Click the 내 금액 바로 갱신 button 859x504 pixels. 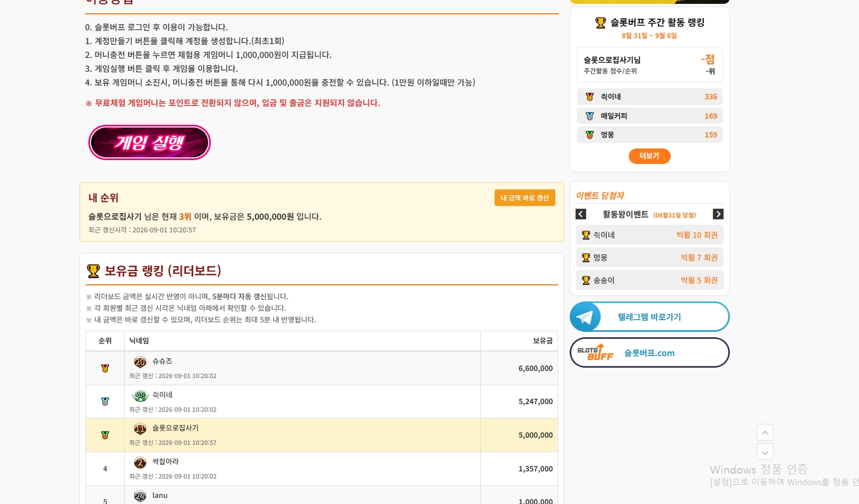[524, 198]
